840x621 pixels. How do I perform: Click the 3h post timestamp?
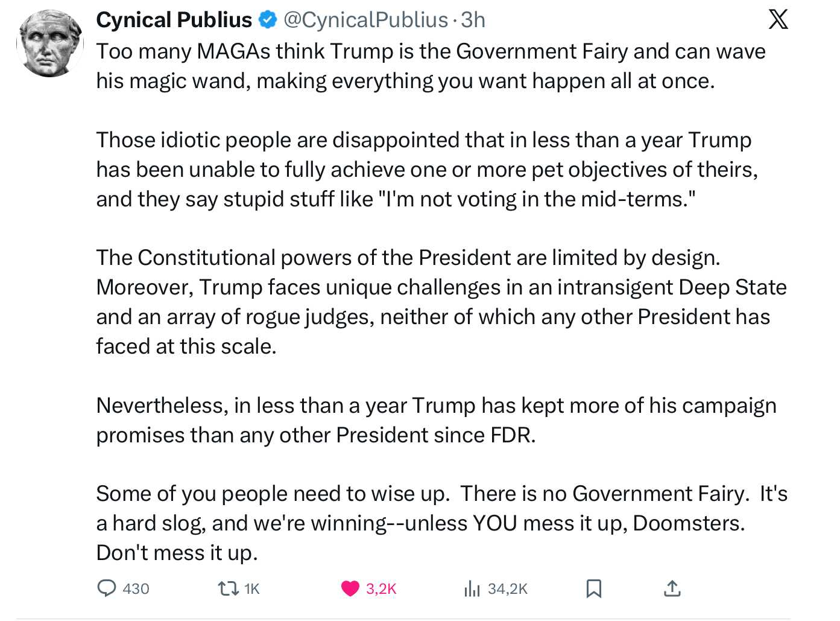pyautogui.click(x=473, y=20)
